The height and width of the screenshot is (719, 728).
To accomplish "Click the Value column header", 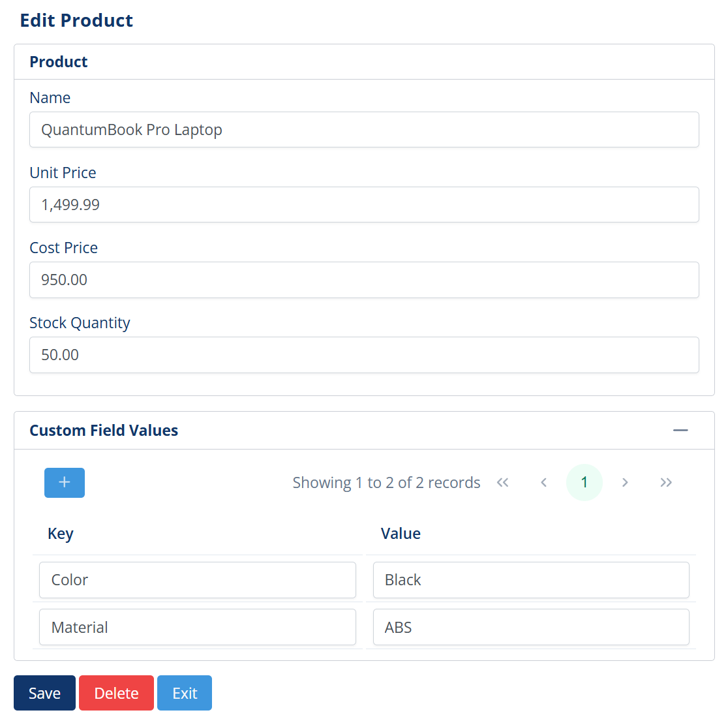I will 401,533.
